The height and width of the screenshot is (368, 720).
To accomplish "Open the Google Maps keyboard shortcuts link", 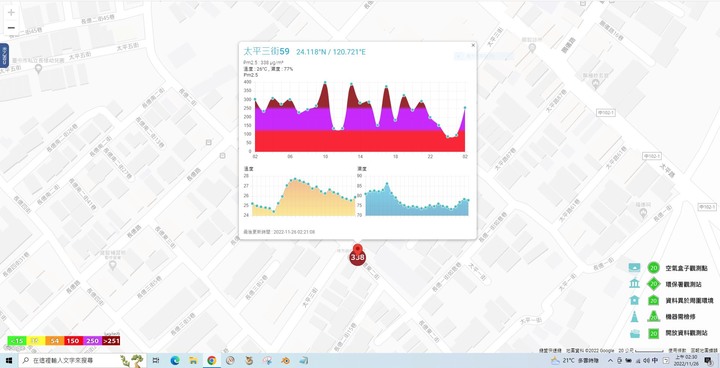I will click(x=551, y=351).
